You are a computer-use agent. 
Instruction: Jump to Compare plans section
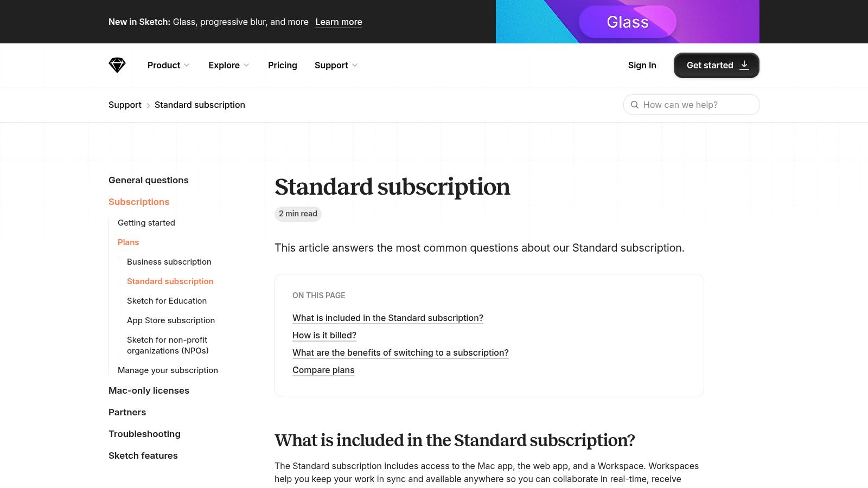coord(323,370)
